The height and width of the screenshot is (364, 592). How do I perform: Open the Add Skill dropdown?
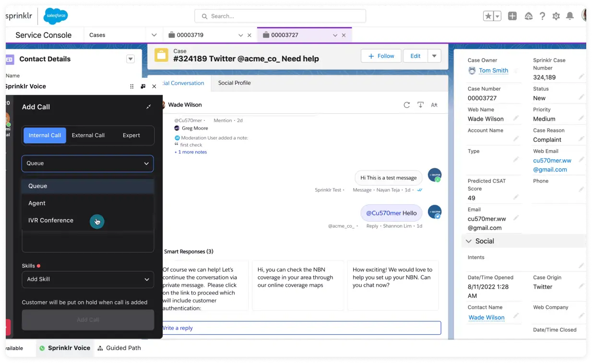88,279
